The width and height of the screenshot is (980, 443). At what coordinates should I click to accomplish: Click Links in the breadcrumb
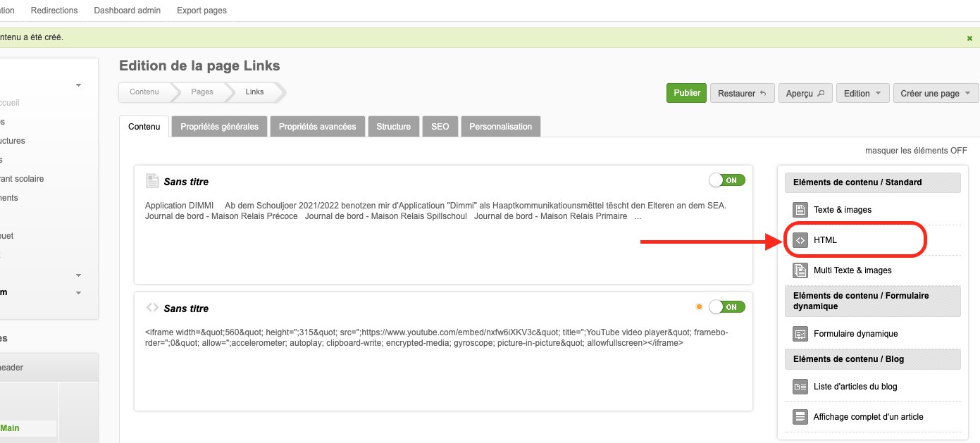254,92
